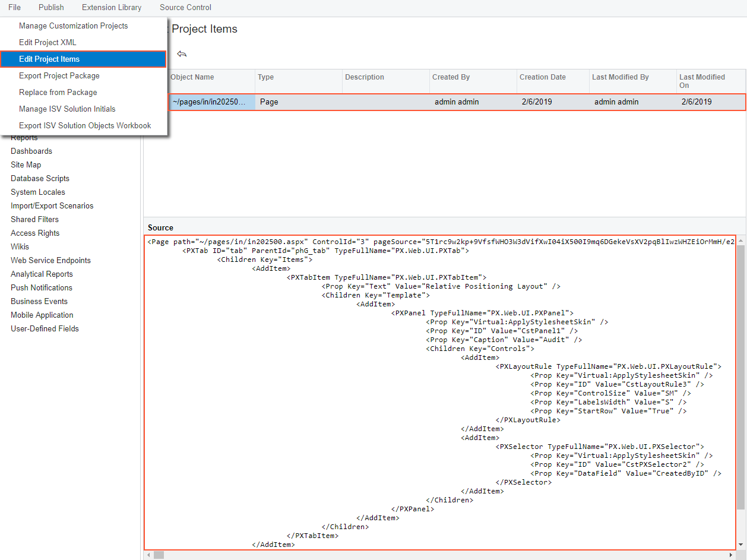Open the Publish menu

(51, 8)
